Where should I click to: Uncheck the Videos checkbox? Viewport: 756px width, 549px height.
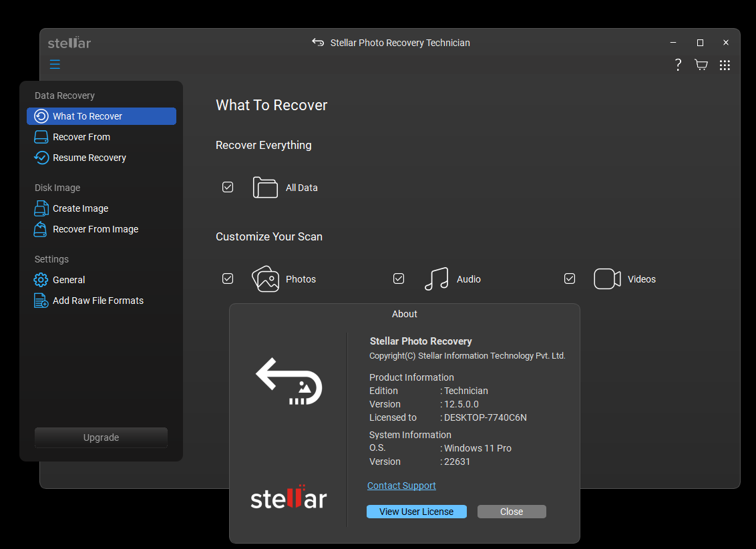point(570,279)
